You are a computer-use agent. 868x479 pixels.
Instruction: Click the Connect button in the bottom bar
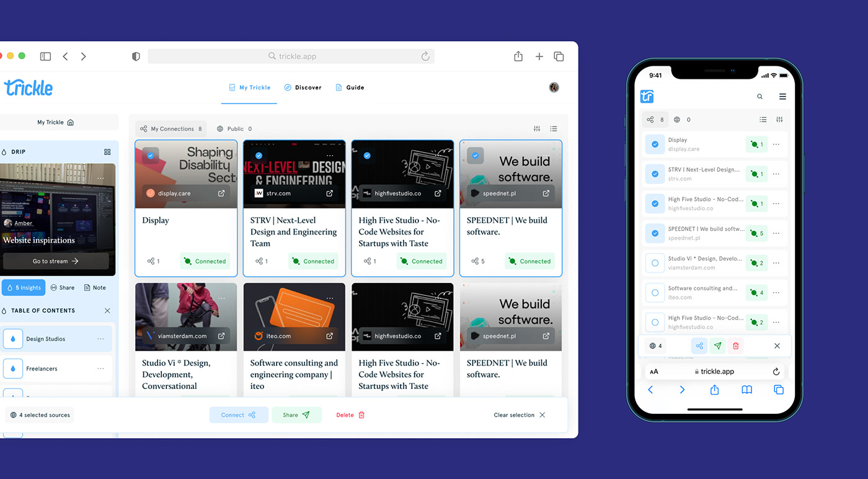[x=239, y=415]
